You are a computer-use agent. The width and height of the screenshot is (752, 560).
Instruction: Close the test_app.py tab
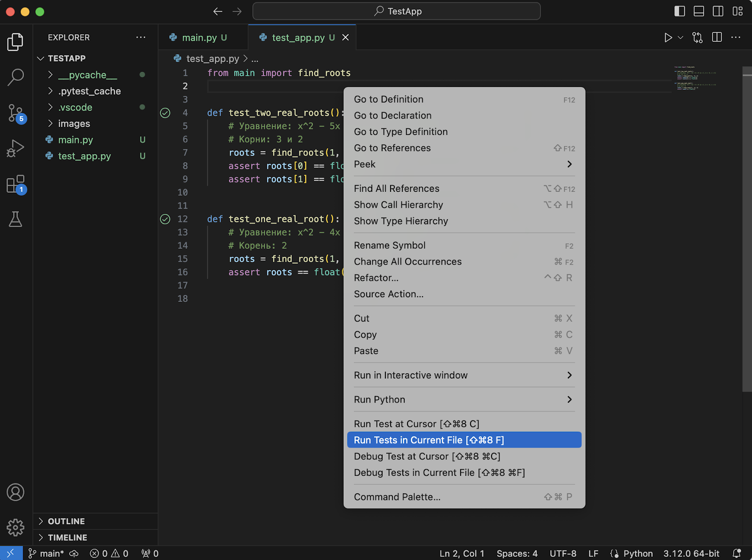pos(345,37)
